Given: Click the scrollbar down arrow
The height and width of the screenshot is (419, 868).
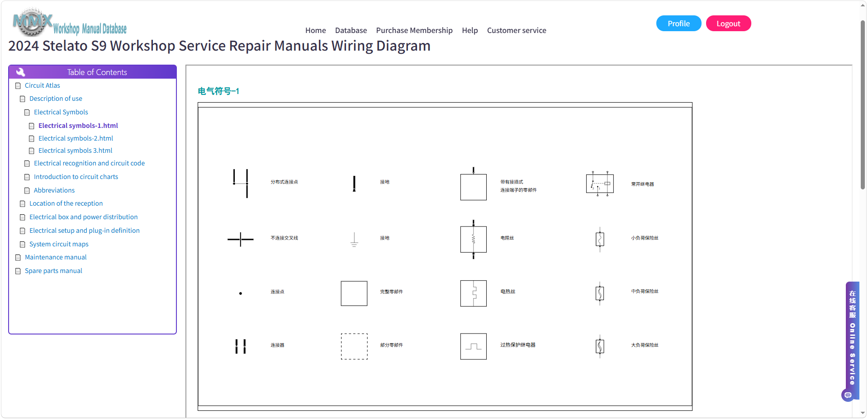Looking at the screenshot, I should point(863,413).
